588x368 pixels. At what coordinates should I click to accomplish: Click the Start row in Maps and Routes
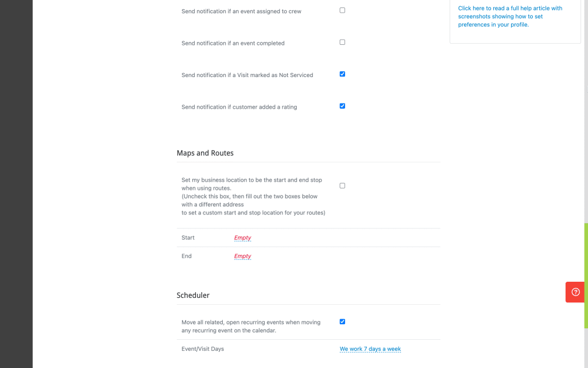(x=187, y=237)
